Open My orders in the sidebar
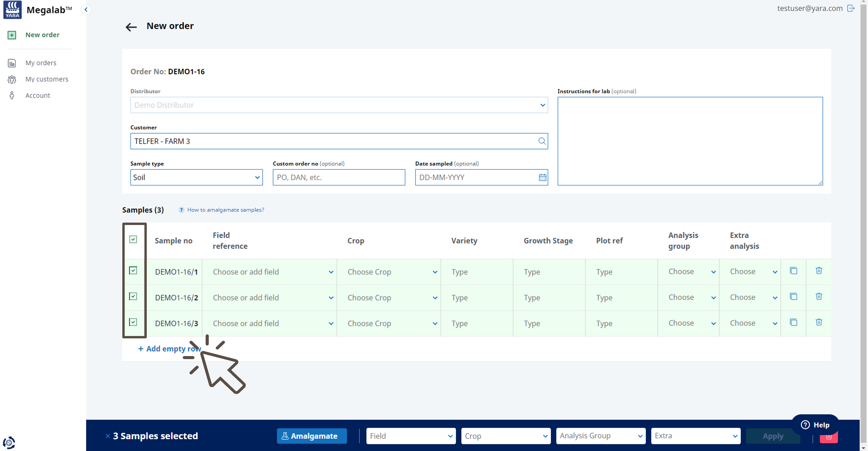Screen dimensions: 868x451 [x=41, y=63]
